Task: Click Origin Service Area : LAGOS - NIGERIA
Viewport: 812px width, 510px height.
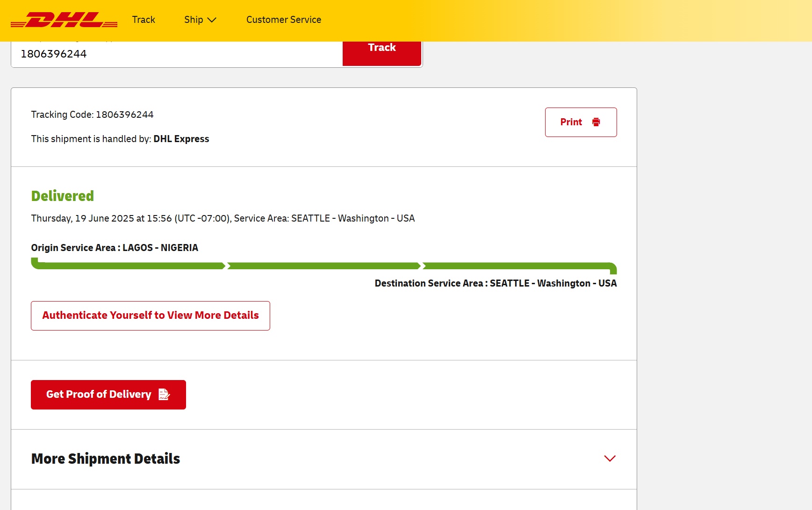Action: pos(115,248)
